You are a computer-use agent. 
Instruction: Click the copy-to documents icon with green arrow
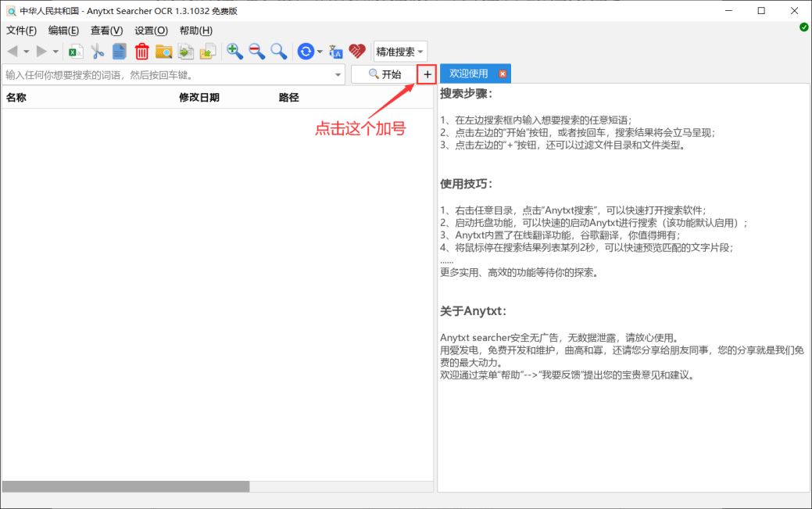186,52
